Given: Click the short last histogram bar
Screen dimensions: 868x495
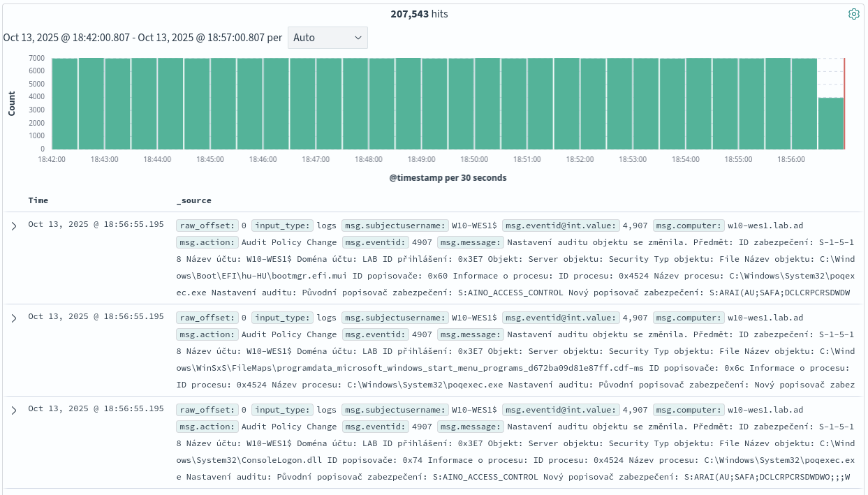Looking at the screenshot, I should (x=830, y=123).
